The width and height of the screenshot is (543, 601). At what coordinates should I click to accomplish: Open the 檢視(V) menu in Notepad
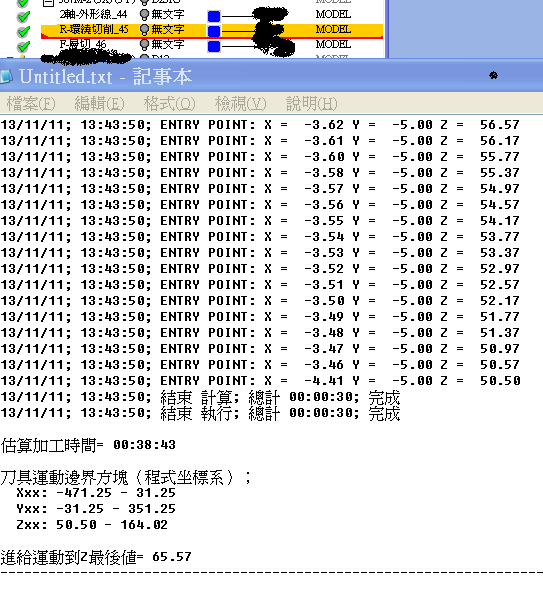[240, 103]
